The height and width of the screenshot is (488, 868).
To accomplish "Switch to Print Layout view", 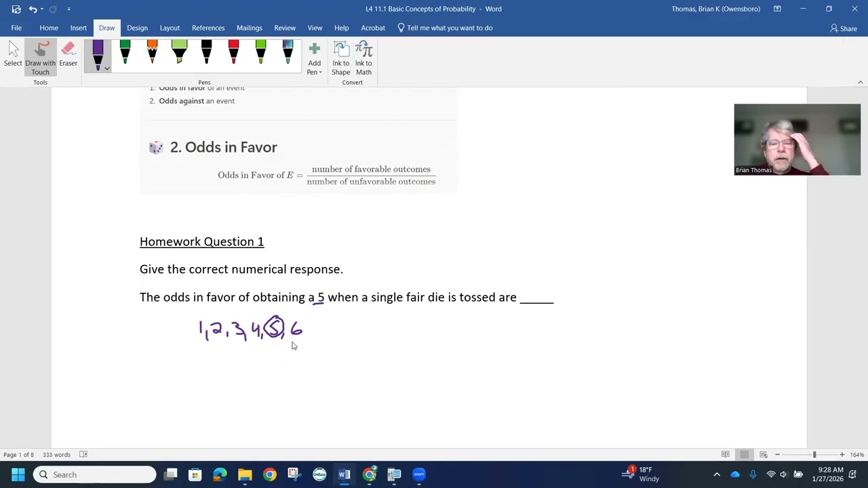I will coord(744,455).
